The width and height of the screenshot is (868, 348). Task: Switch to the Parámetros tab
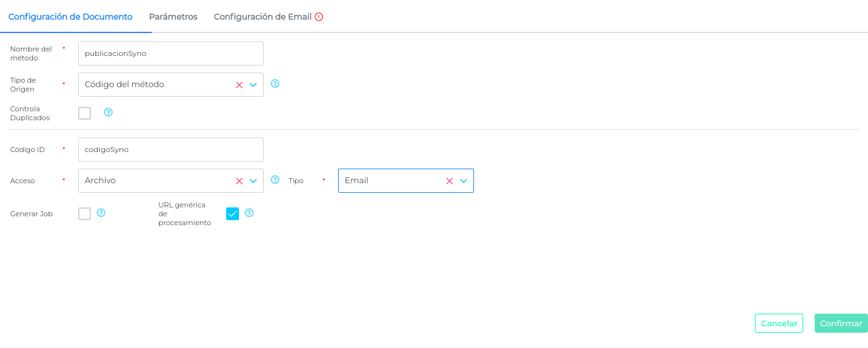coord(173,17)
